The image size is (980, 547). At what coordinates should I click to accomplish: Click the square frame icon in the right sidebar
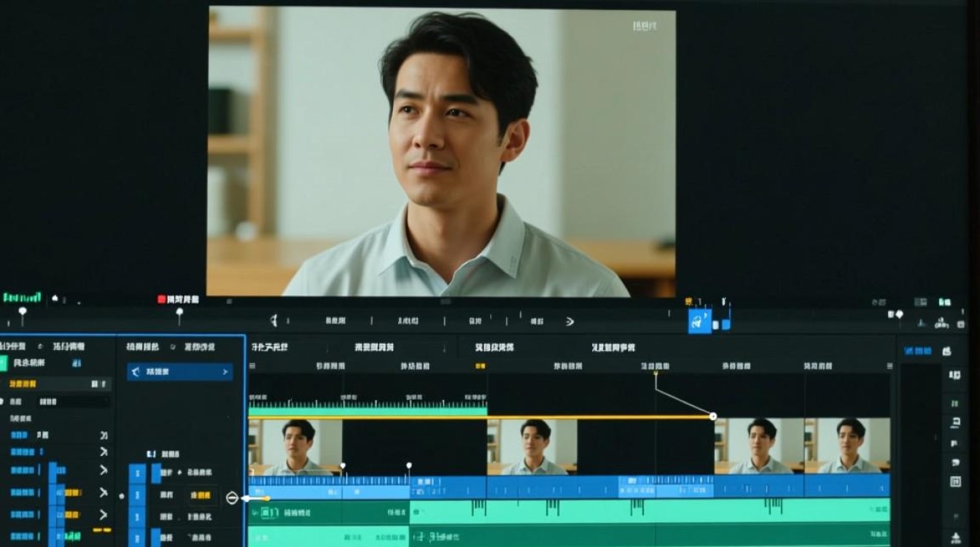[x=954, y=481]
